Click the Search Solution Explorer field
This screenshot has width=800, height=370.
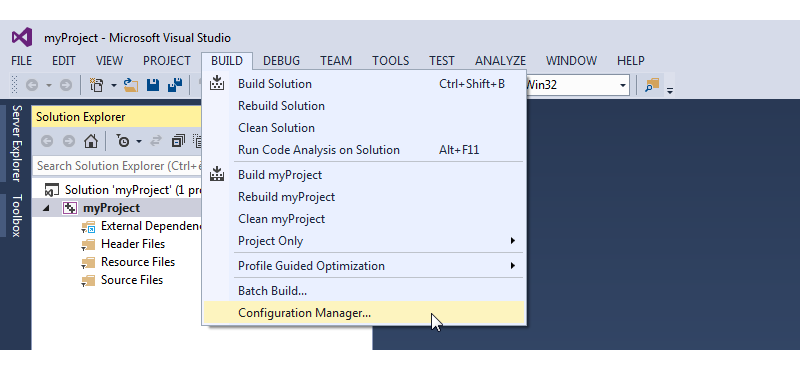pos(118,166)
